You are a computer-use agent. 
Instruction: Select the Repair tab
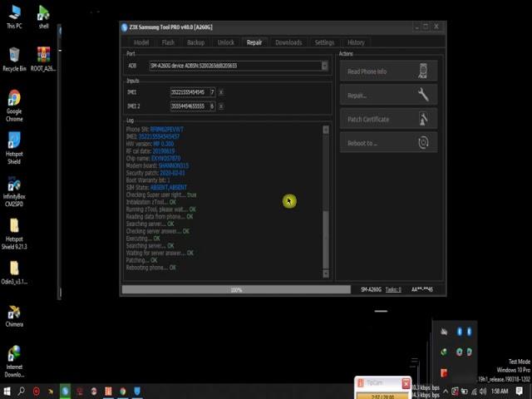click(x=254, y=42)
